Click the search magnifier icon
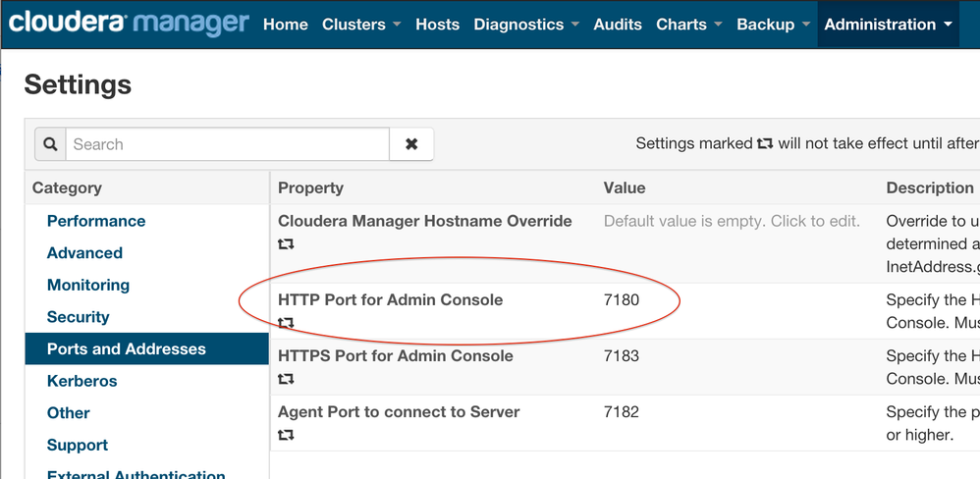 point(50,144)
